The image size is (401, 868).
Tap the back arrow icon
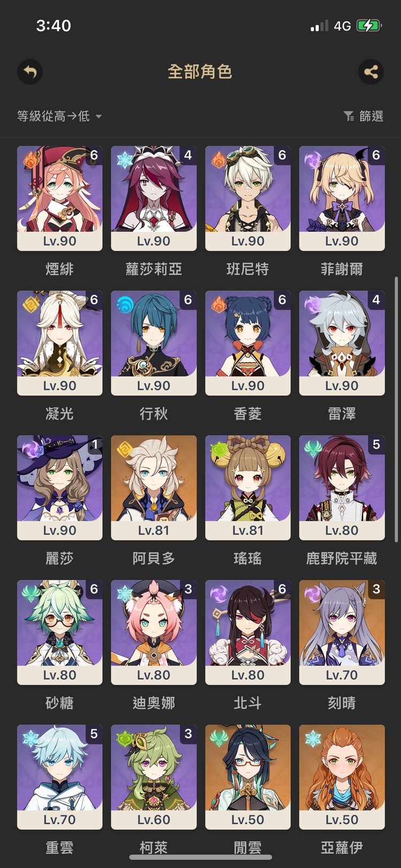click(x=30, y=72)
